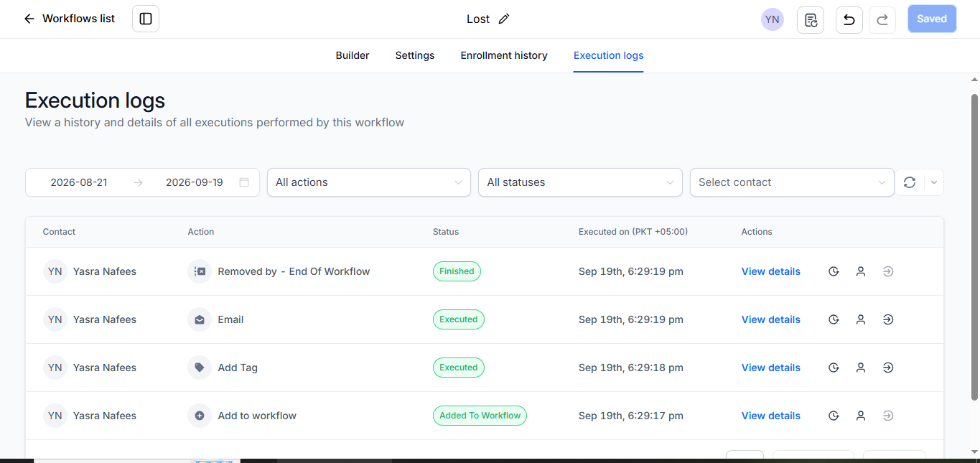
Task: Expand the All statuses dropdown
Action: pos(580,182)
